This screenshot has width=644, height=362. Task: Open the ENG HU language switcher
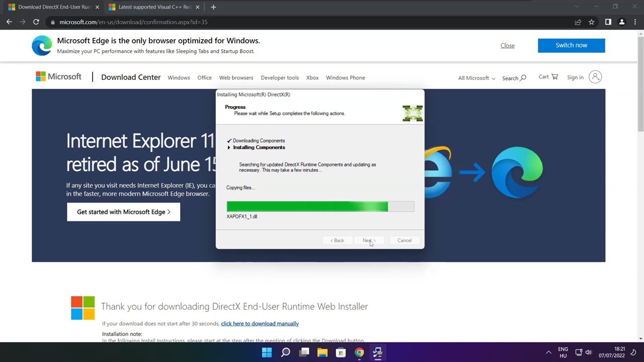(x=563, y=352)
